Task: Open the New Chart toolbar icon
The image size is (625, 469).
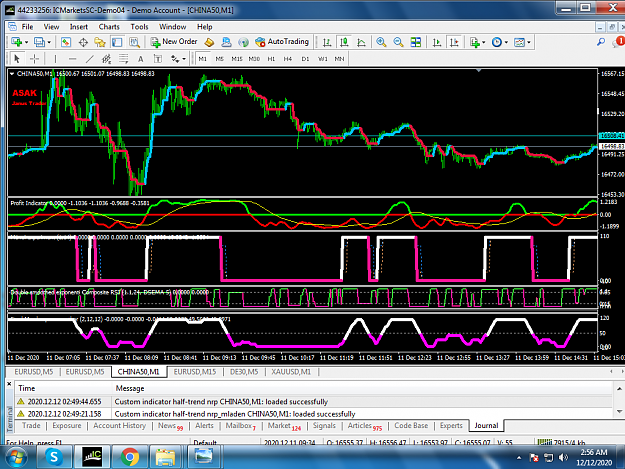Action: point(17,42)
